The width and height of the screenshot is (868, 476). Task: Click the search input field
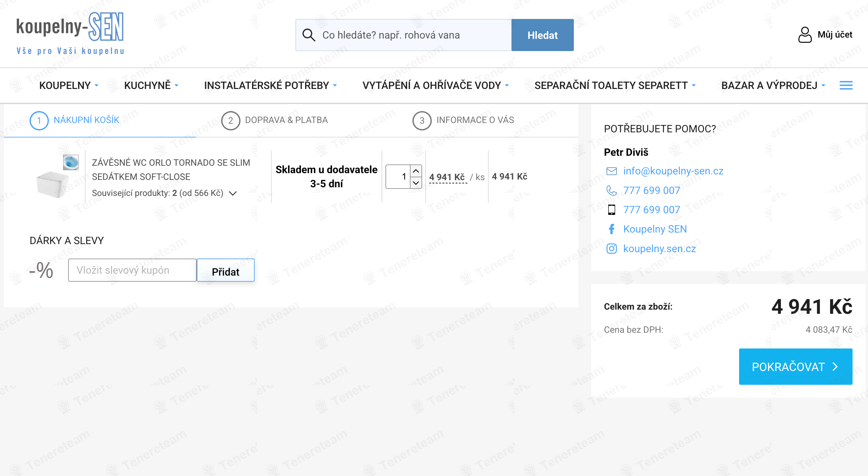tap(403, 35)
